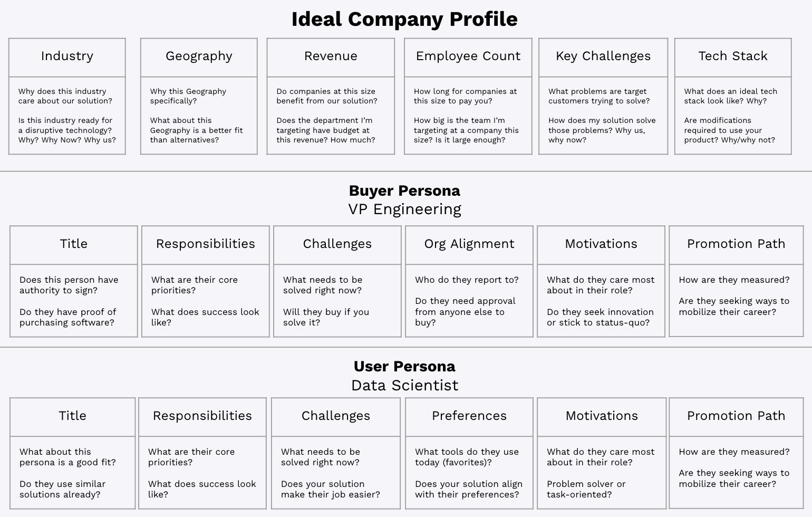Select "What tools do they use today" text
The image size is (812, 517).
[467, 457]
